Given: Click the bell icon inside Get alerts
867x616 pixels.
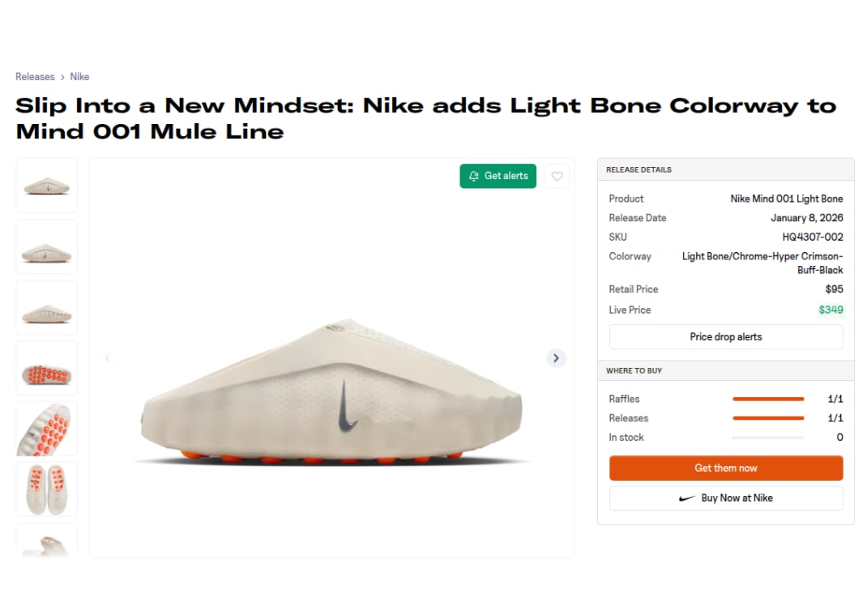Looking at the screenshot, I should tap(472, 176).
